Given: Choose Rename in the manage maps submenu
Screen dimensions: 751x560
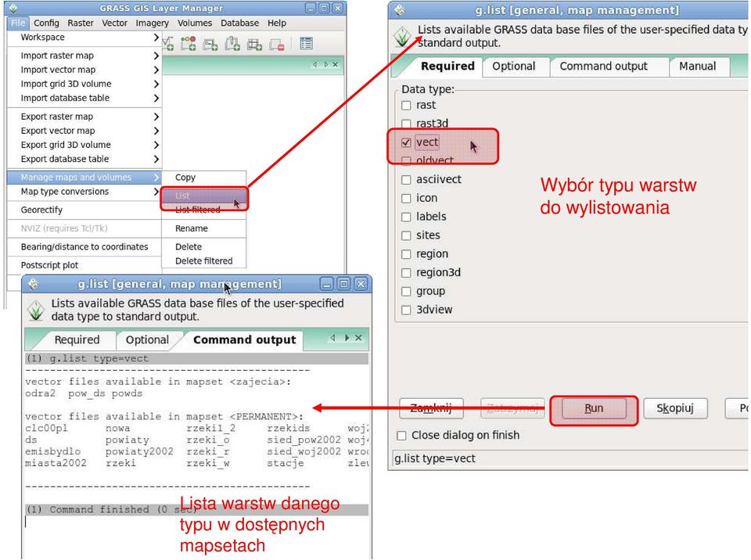Looking at the screenshot, I should point(204,228).
